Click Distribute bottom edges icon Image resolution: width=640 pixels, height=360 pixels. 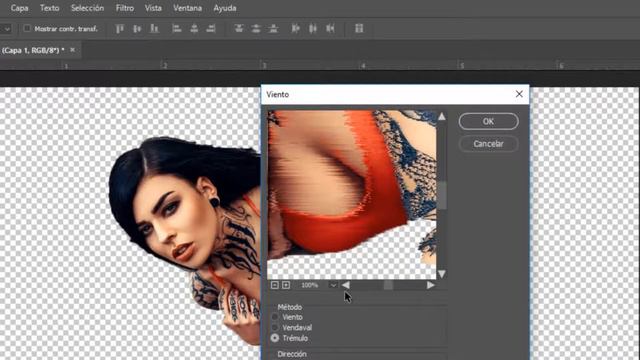point(273,29)
